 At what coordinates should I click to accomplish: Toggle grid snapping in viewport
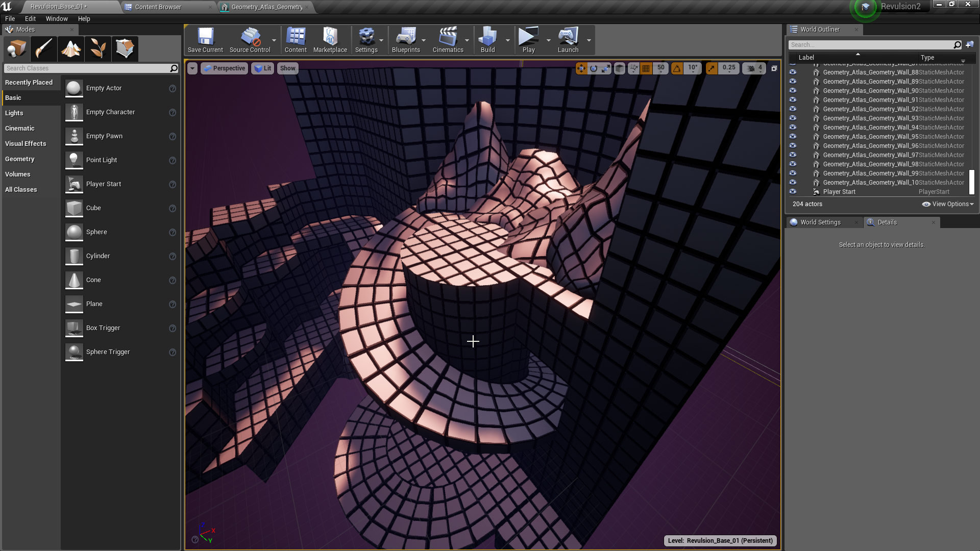click(x=646, y=68)
